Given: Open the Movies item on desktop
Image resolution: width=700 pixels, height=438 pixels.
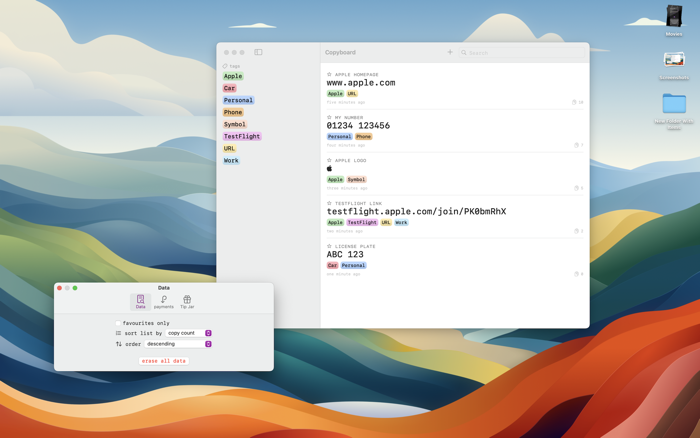Looking at the screenshot, I should coord(674,20).
